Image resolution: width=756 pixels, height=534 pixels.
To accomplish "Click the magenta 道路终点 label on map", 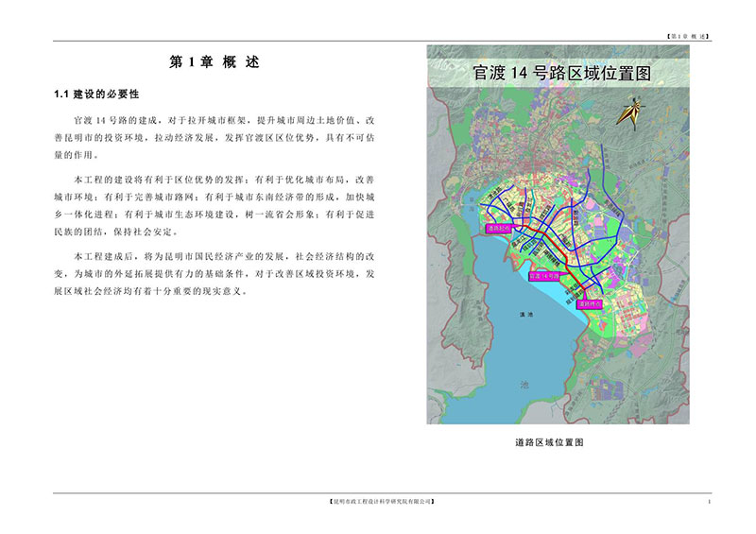I will click(x=590, y=304).
